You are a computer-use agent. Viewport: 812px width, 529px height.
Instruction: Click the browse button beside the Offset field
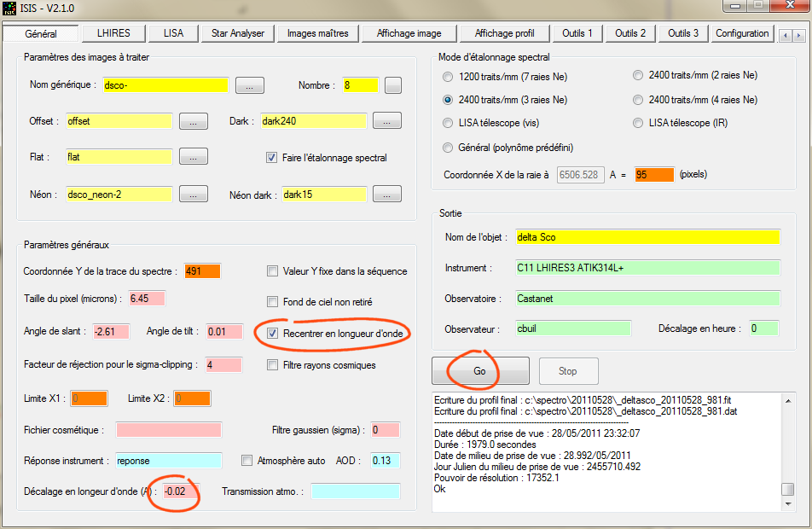click(x=194, y=121)
